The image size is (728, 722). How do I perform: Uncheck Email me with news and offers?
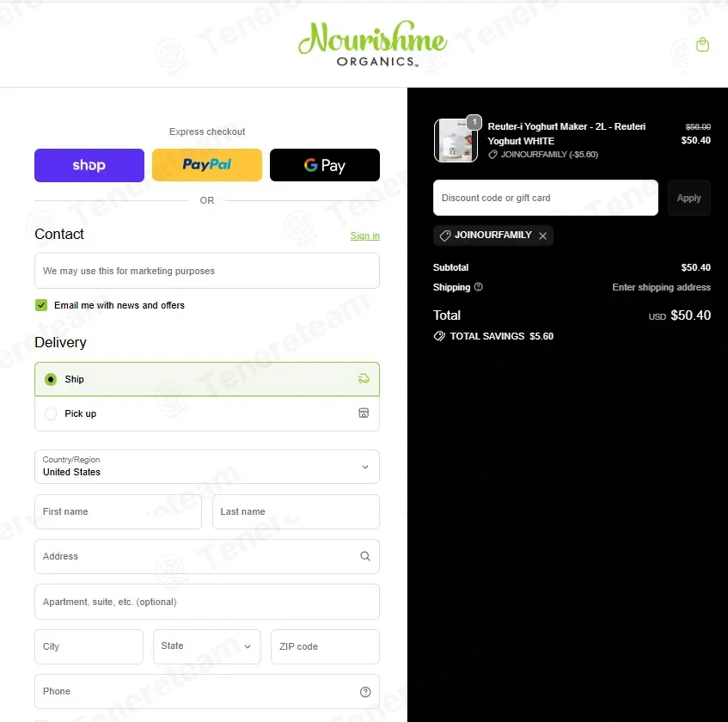[x=41, y=305]
